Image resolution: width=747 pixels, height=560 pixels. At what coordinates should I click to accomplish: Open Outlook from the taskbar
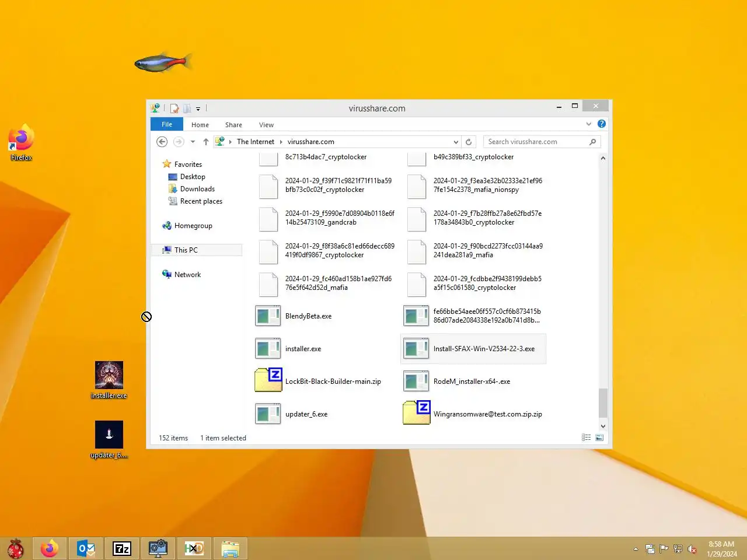[86, 548]
